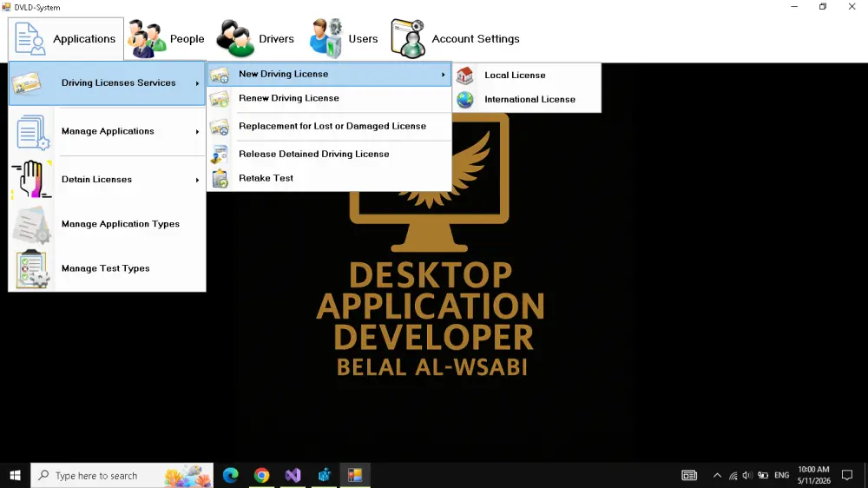Screen dimensions: 868x488
Task: Expand Detain Licenses submenu arrow
Action: coord(197,180)
